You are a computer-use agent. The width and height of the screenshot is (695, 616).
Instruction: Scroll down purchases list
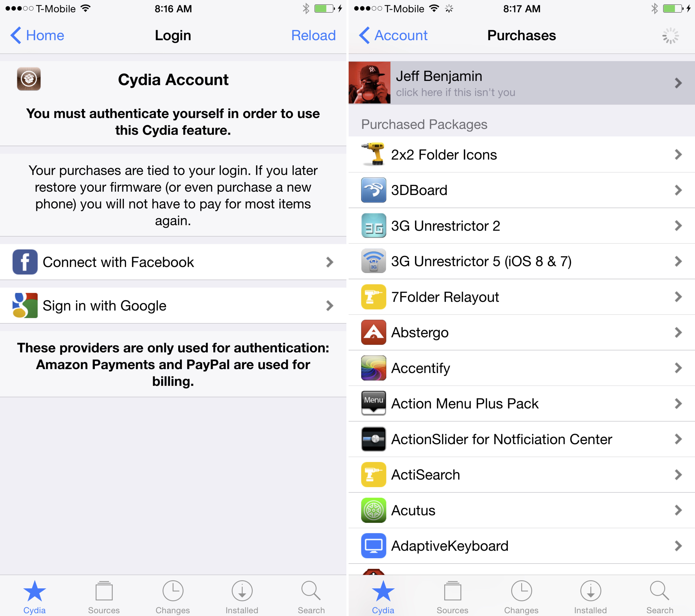click(x=521, y=357)
